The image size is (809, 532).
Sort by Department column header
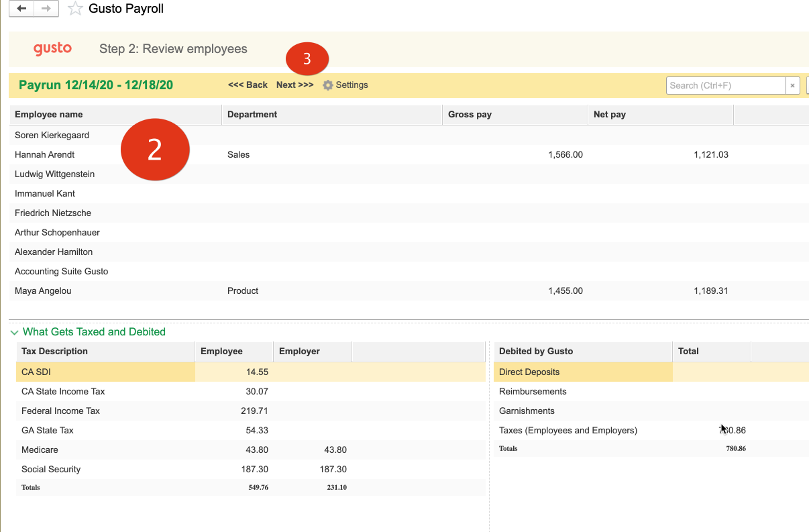click(x=332, y=115)
